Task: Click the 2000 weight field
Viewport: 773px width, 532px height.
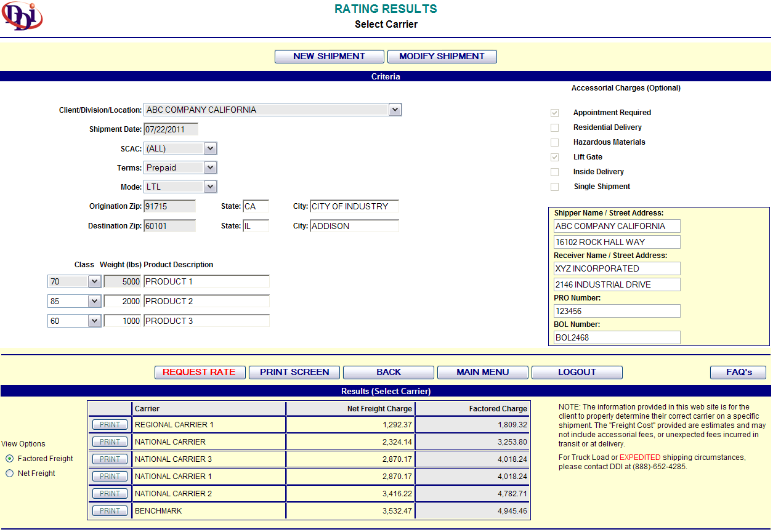Action: 123,301
